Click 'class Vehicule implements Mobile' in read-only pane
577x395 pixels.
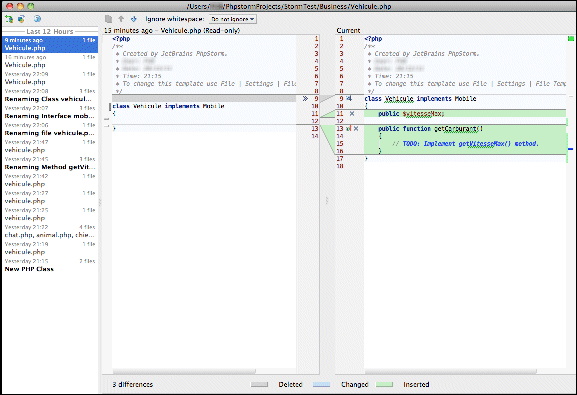[x=169, y=106]
